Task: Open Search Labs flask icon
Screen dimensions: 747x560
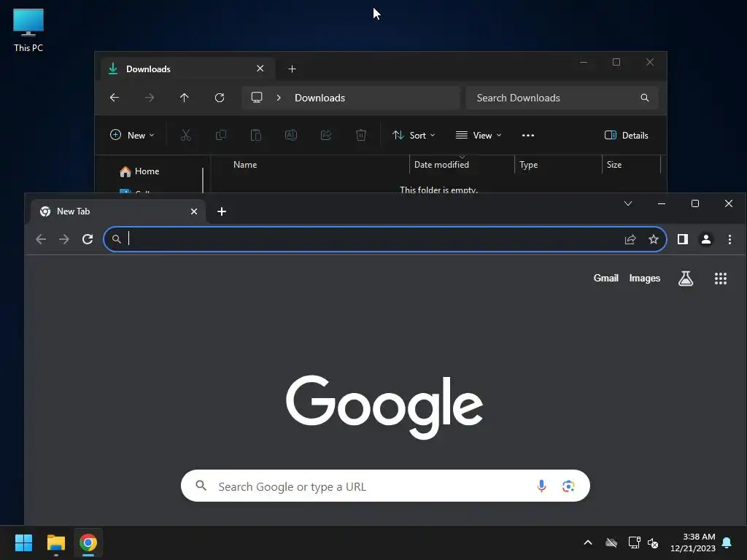Action: [x=686, y=278]
